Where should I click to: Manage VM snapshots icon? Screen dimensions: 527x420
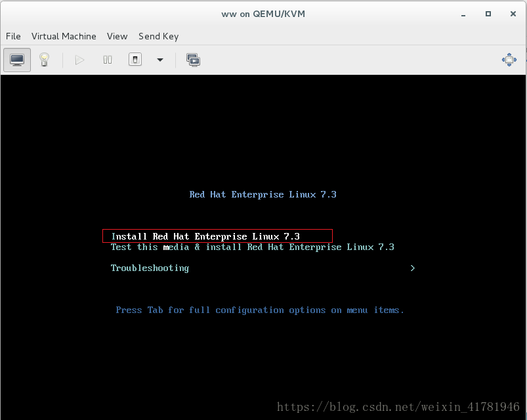193,60
